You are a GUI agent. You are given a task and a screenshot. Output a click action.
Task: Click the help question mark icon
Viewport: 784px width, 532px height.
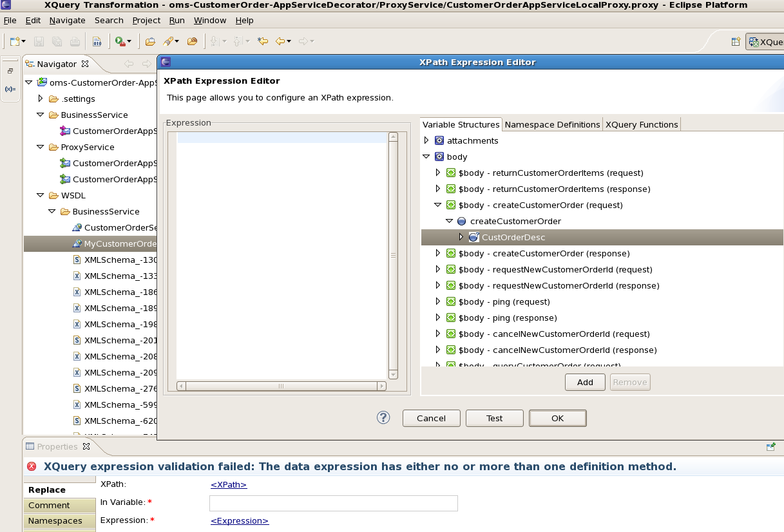[383, 417]
